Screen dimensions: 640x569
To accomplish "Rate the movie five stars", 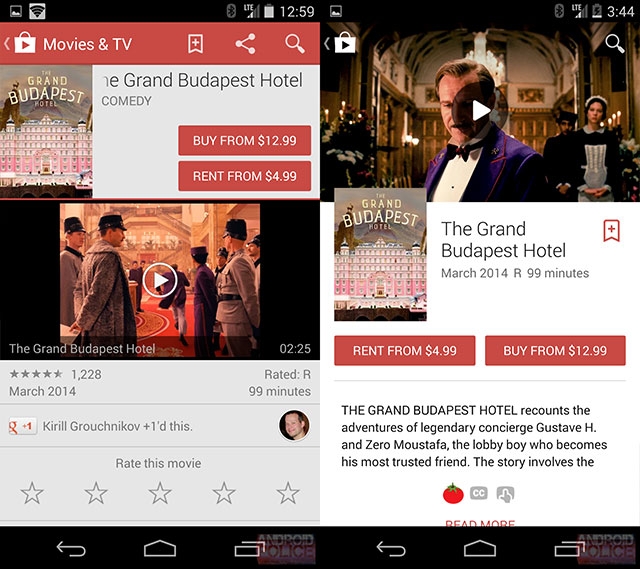I will tap(288, 493).
